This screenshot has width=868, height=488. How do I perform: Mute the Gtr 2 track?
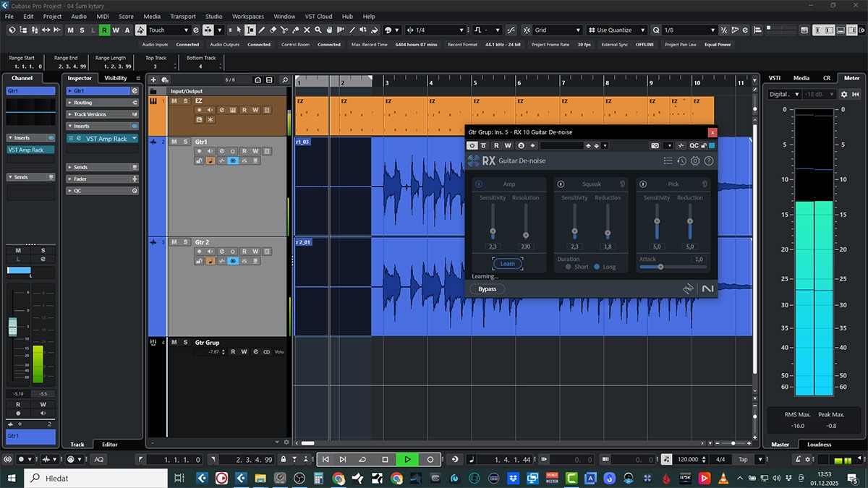pyautogui.click(x=174, y=242)
